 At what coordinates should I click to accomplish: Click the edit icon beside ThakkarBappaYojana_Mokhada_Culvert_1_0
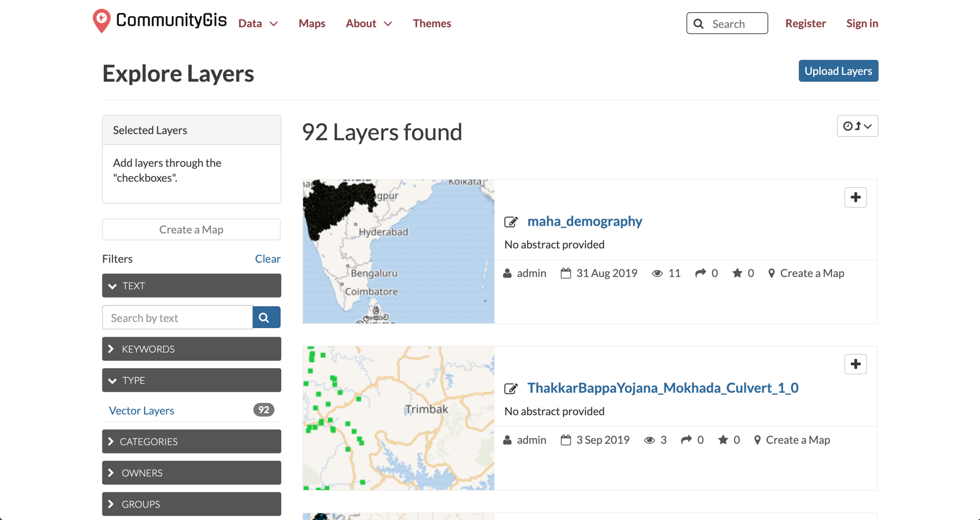(511, 388)
